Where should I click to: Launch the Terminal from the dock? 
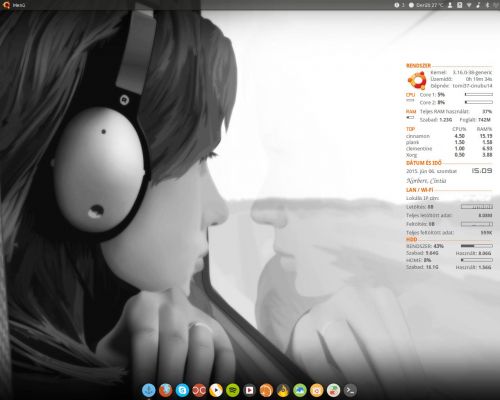click(350, 390)
